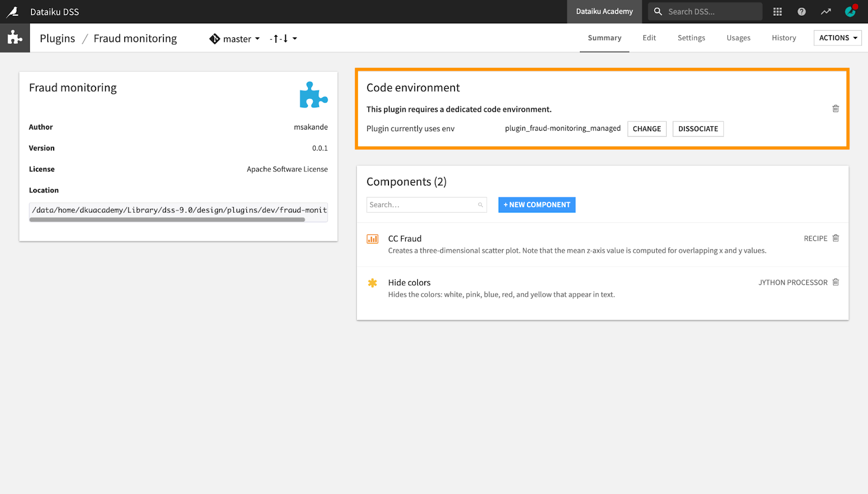Click the Dataiku DSS title text

click(54, 11)
